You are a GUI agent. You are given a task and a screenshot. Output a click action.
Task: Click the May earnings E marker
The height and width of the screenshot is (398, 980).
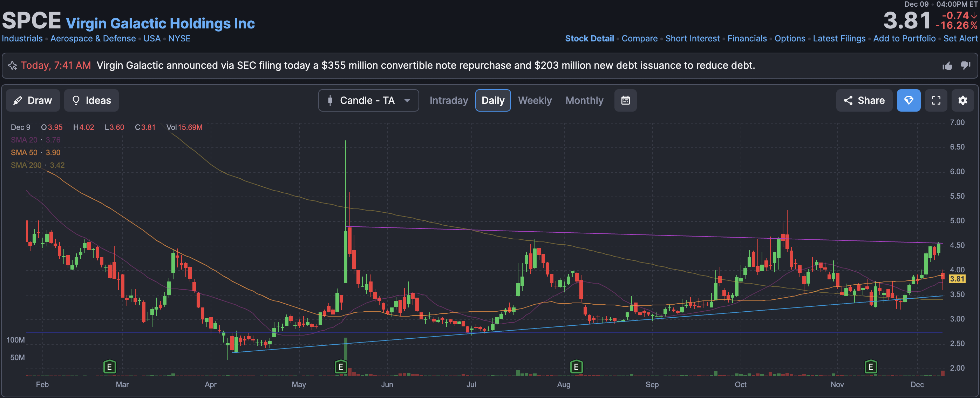[340, 367]
